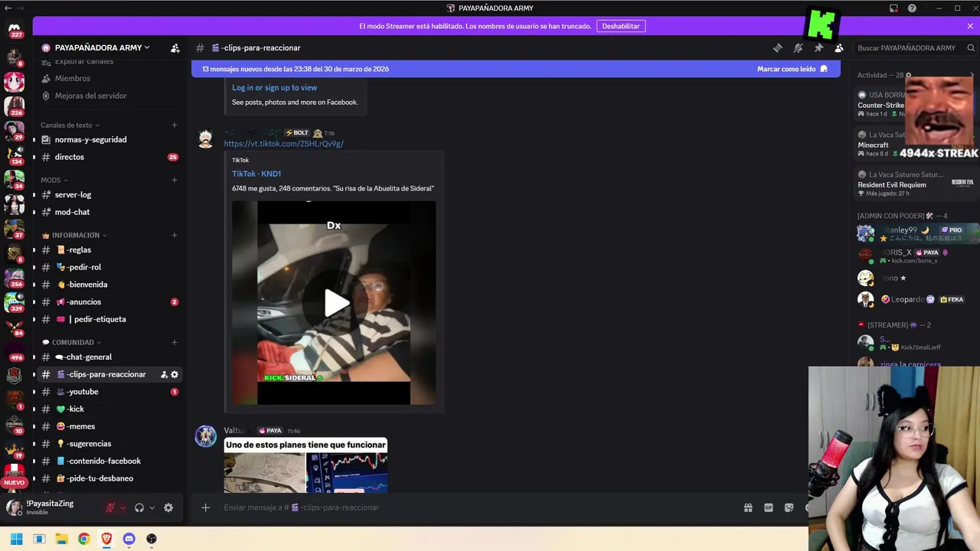Open User Settings gear icon
Viewport: 980px width, 551px height.
point(168,507)
